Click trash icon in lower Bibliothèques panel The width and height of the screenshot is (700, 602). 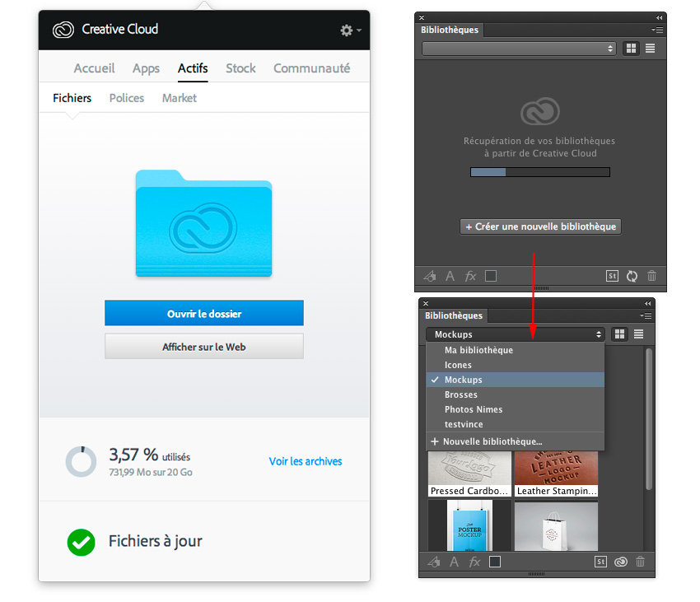coord(640,562)
